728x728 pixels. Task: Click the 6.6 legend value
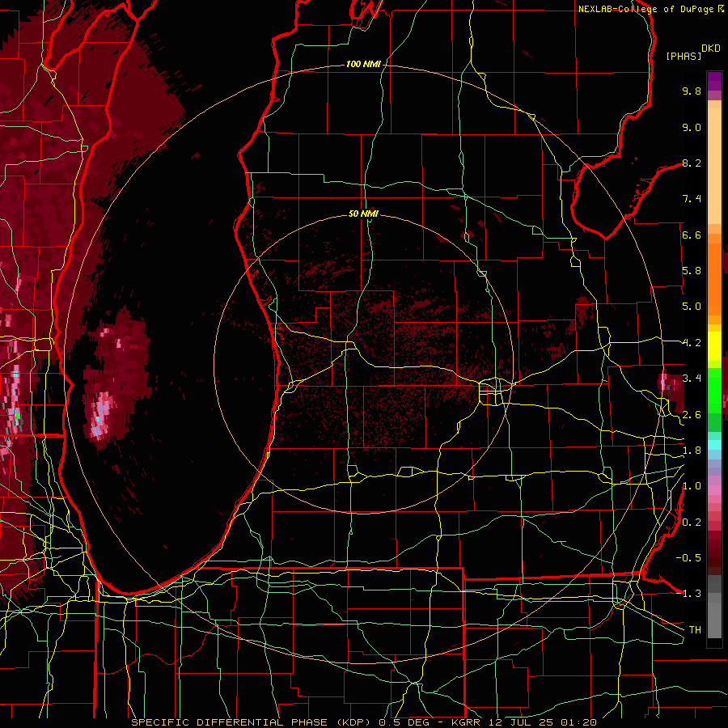[692, 235]
